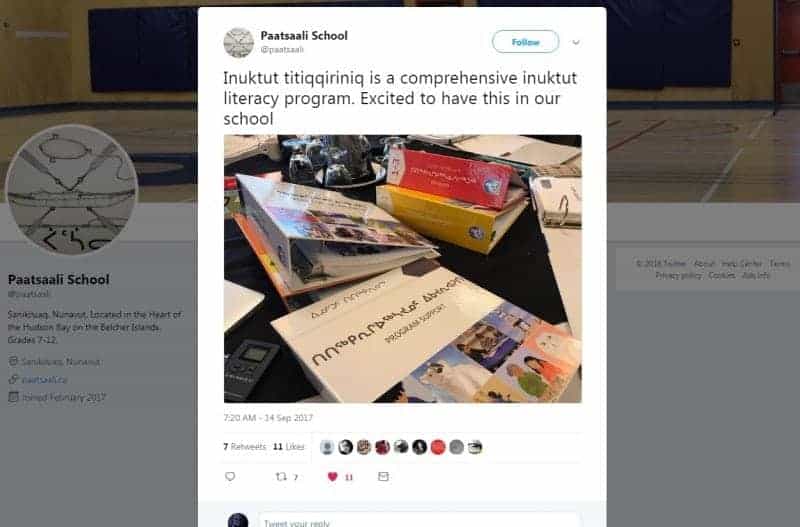Click the Help Center footer link
The height and width of the screenshot is (527, 800).
[x=742, y=264]
